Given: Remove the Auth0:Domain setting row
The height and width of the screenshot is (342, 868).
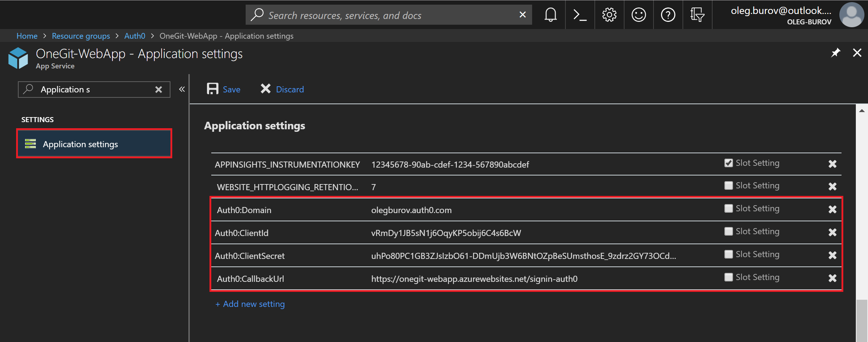Looking at the screenshot, I should (832, 209).
